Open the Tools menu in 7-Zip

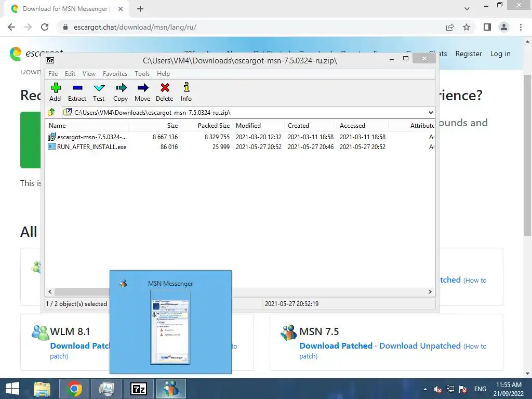[x=142, y=74]
